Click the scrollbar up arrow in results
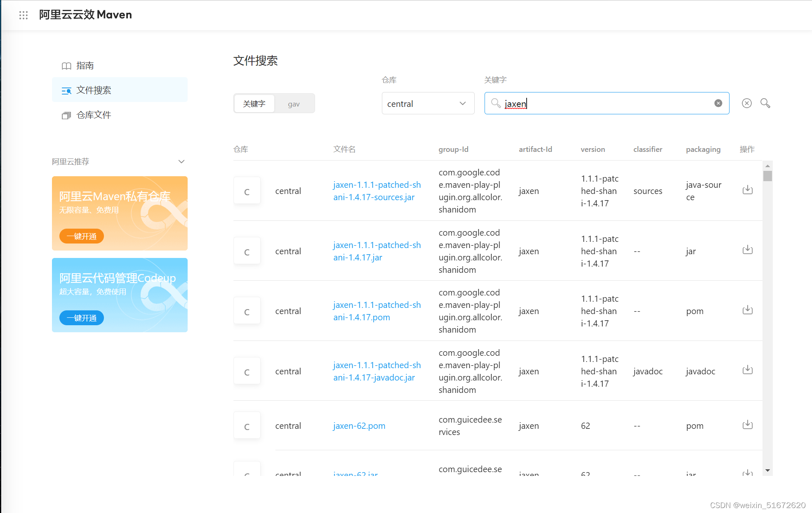The width and height of the screenshot is (812, 513). (x=767, y=165)
